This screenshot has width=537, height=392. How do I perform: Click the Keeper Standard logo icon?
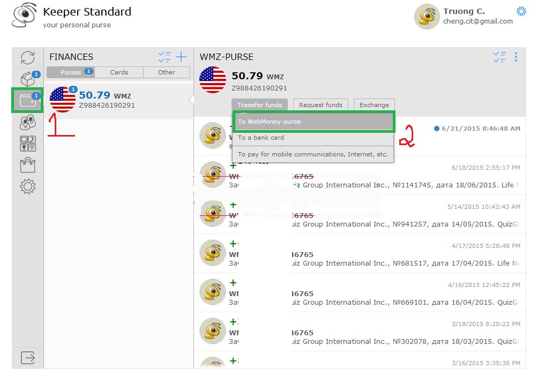tap(24, 15)
